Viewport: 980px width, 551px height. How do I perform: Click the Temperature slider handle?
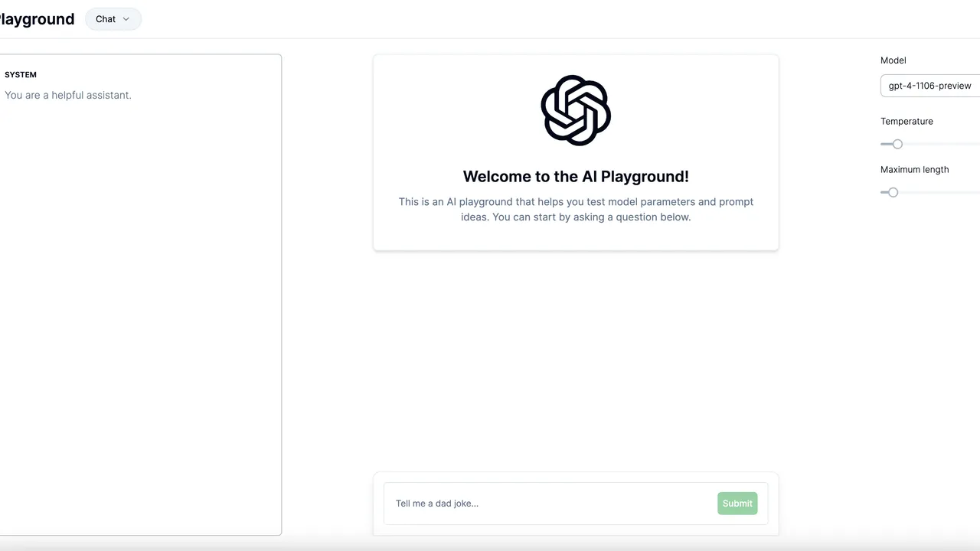(897, 144)
